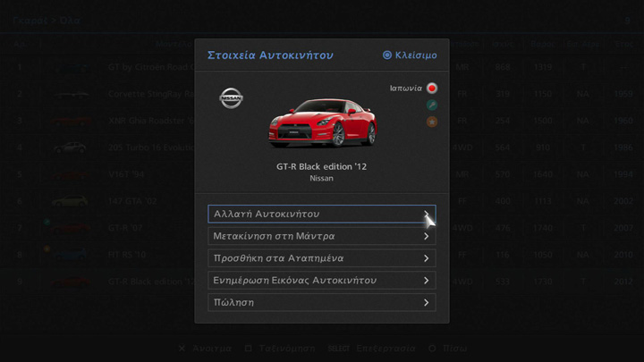Viewport: 644px width, 362px height.
Task: Click the orange star favorite icon
Action: (x=432, y=122)
